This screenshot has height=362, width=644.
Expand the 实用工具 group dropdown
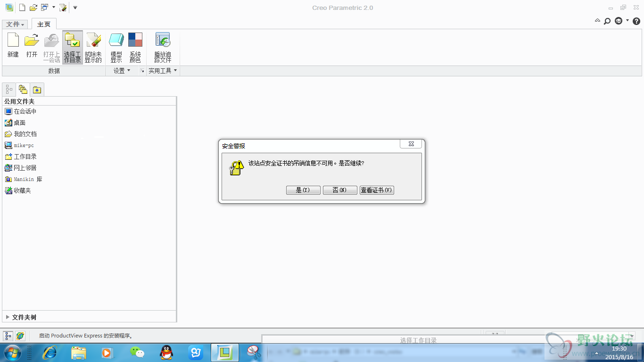163,71
